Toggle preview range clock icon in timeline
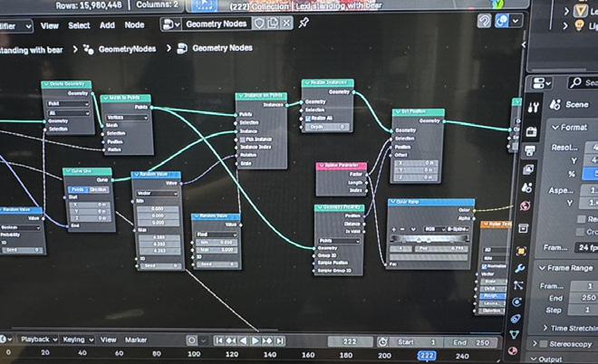Image resolution: width=598 pixels, height=364 pixels. [x=382, y=342]
